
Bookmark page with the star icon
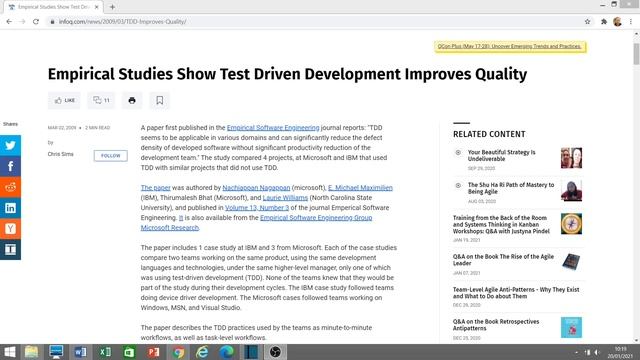pos(587,22)
